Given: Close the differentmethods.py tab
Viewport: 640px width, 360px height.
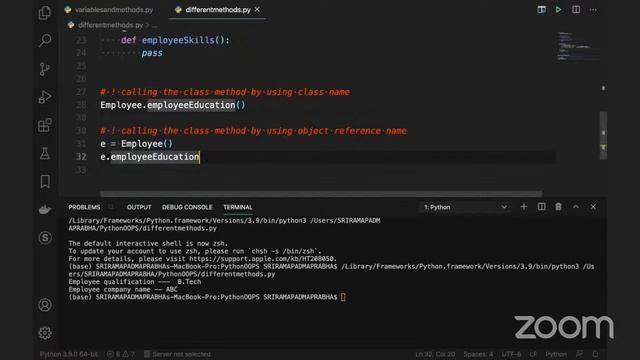Looking at the screenshot, I should [x=257, y=9].
